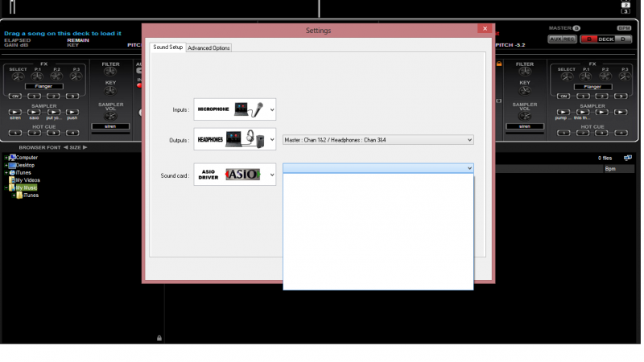The image size is (644, 362).
Task: Expand the top-level iTunes node
Action: tap(6, 173)
